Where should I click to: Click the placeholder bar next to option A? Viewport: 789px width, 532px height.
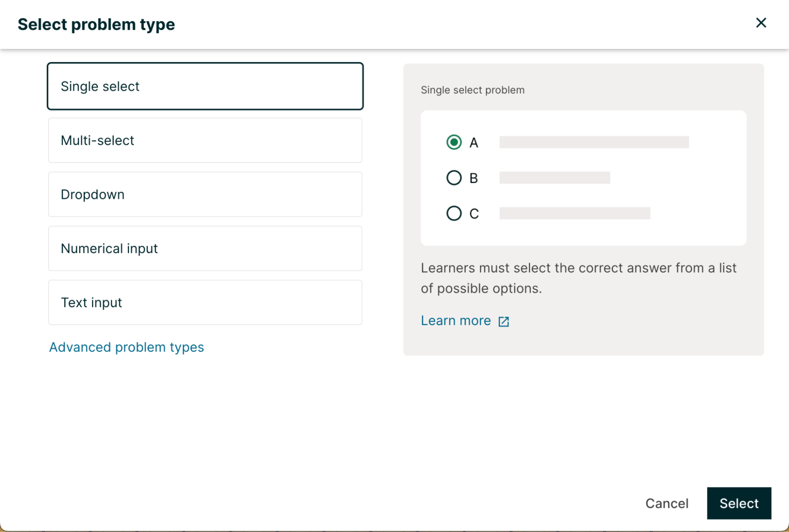coord(594,142)
